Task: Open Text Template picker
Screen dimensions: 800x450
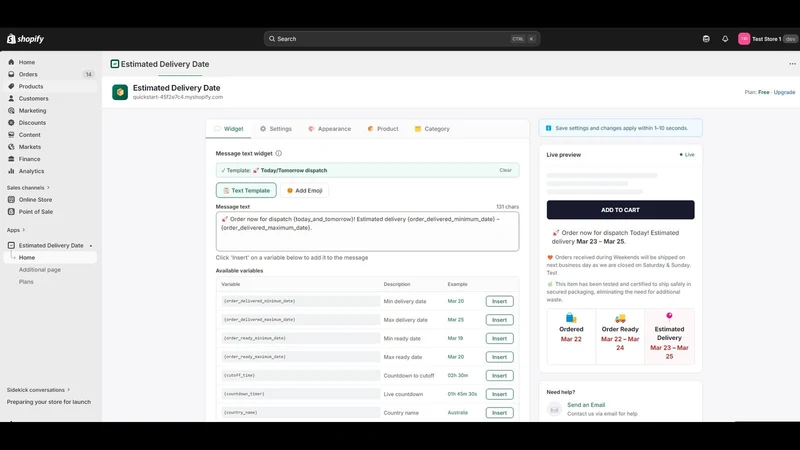Action: tap(246, 190)
